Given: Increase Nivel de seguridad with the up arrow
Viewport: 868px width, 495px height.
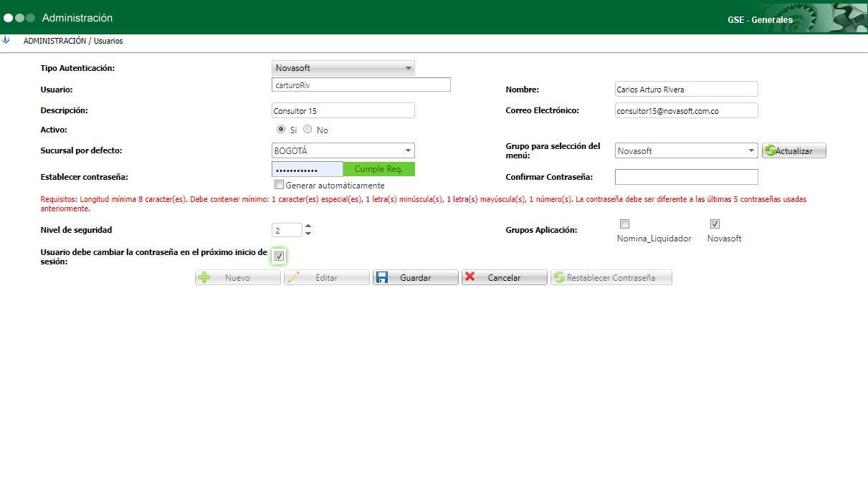Looking at the screenshot, I should (x=308, y=226).
